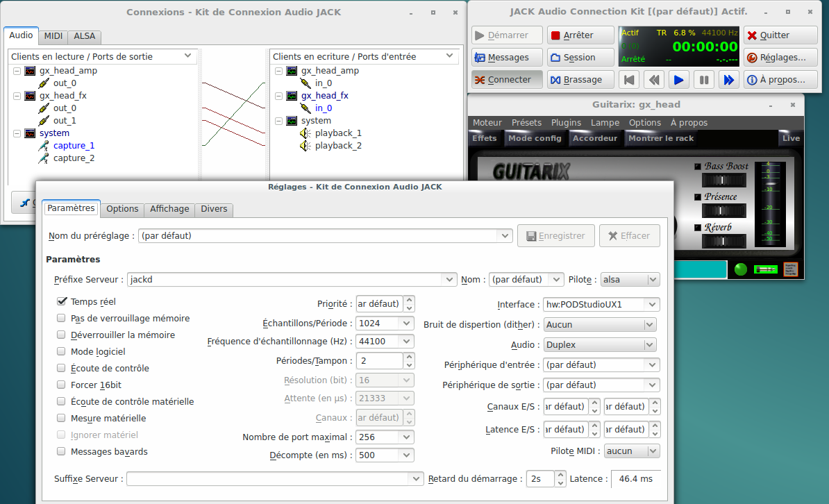Screen dimensions: 829x504
Task: Adjust the Présence slider in Guitarix
Action: point(721,210)
